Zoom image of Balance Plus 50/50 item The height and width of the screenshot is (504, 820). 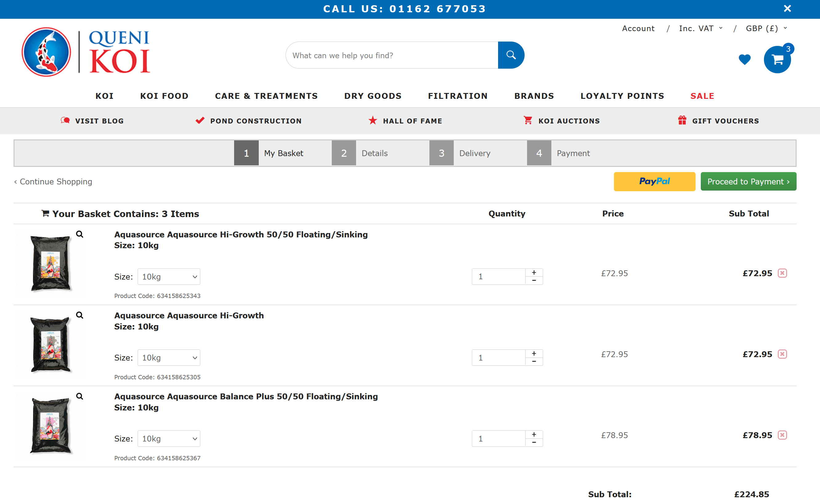point(79,396)
